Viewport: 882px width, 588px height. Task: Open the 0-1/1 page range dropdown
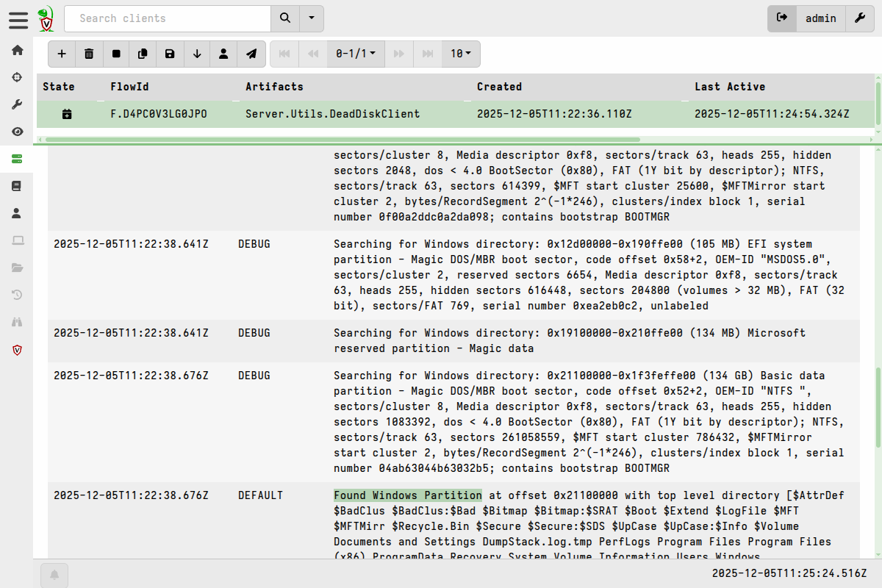[x=356, y=54]
